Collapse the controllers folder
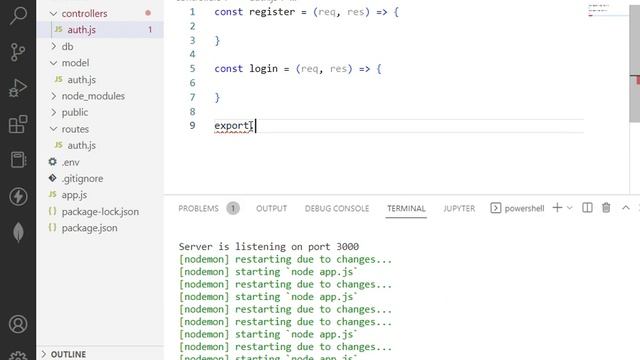This screenshot has width=640, height=360. pyautogui.click(x=100, y=13)
